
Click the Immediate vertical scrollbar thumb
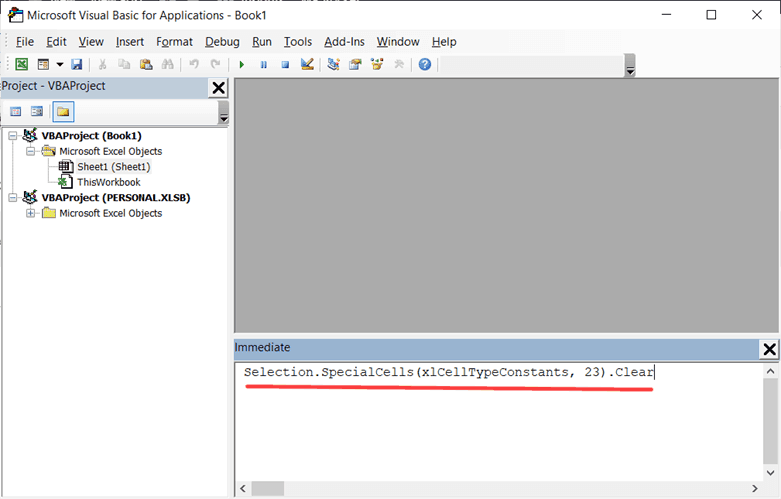[x=770, y=421]
